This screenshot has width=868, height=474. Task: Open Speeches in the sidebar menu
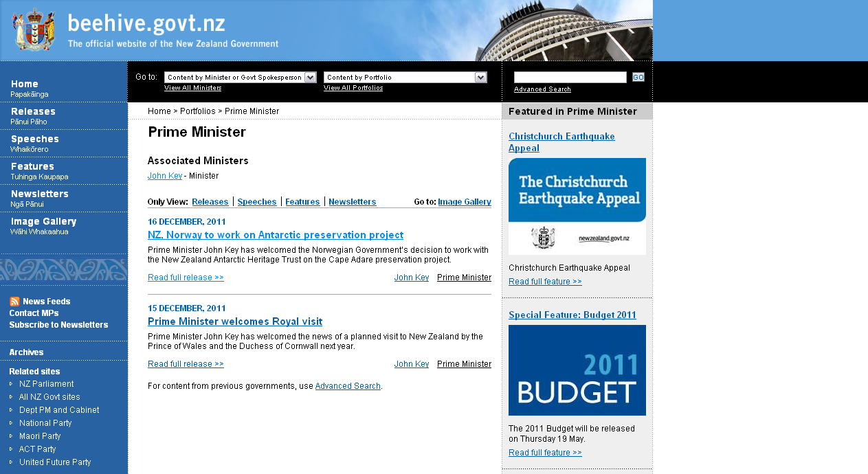point(35,139)
